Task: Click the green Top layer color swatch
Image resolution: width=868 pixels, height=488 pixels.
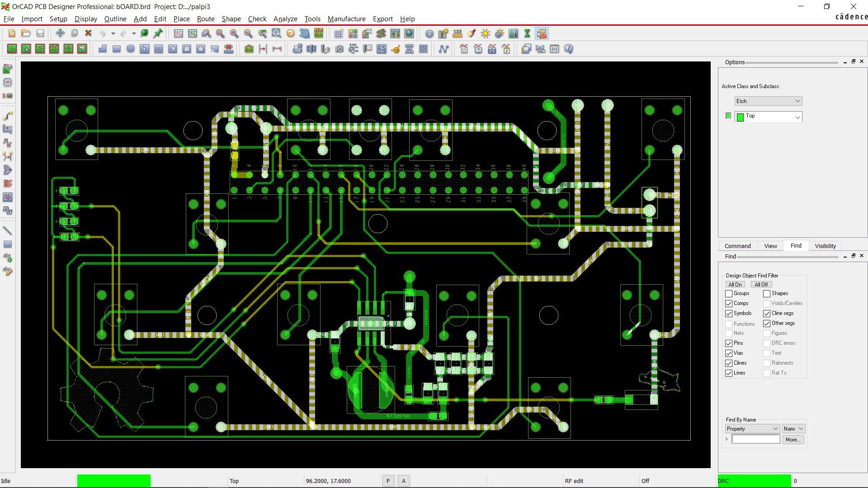Action: tap(740, 117)
